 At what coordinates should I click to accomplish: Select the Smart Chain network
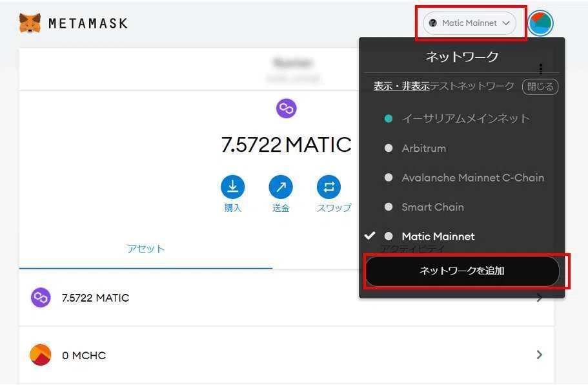coord(432,207)
